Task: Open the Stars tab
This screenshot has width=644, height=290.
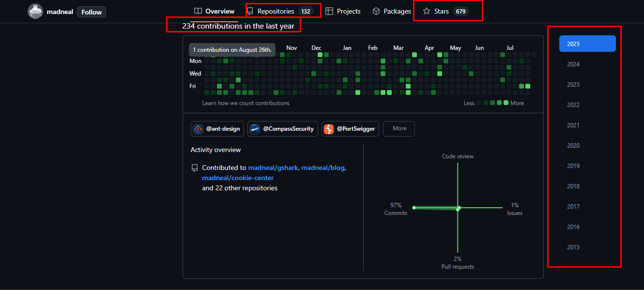Action: tap(446, 11)
